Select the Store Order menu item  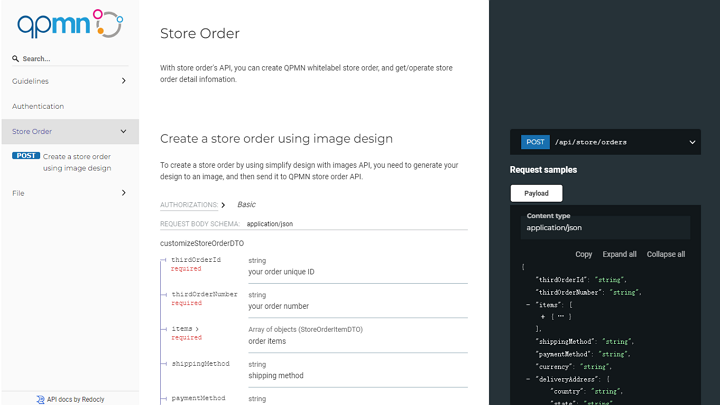(70, 131)
